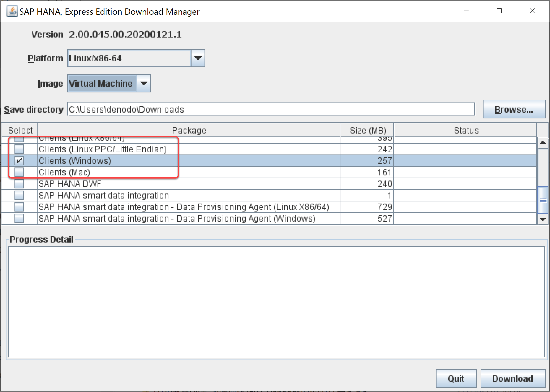Select the "Clients (Linux PPC/Little Endian)" row text
This screenshot has width=550, height=392.
pyautogui.click(x=103, y=149)
